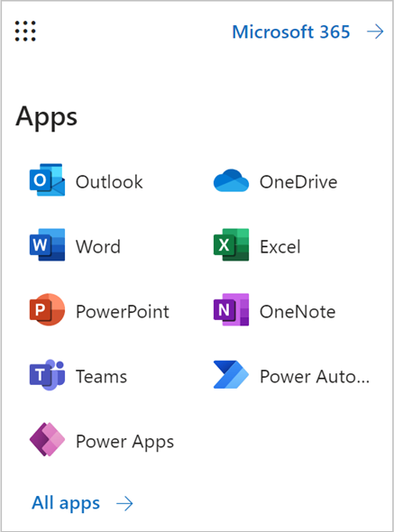Screen dimensions: 394x532
Task: Click the truncated Power Auto... label
Action: [x=315, y=377]
